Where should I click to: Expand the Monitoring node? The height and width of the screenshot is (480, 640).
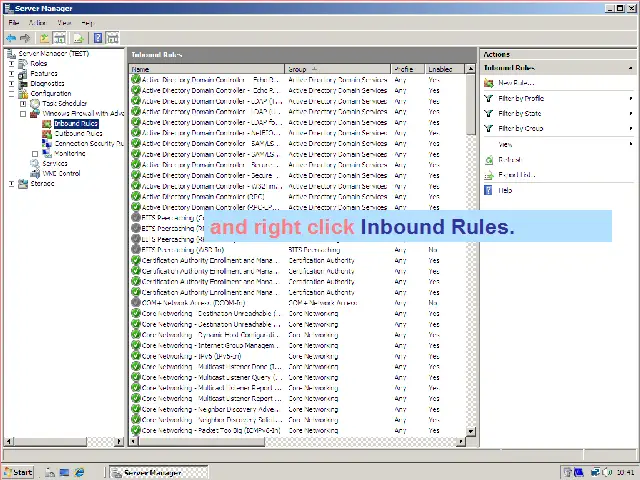point(35,154)
